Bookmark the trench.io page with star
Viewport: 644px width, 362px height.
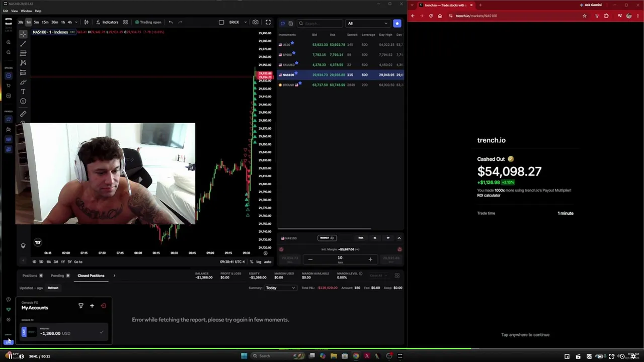pyautogui.click(x=584, y=16)
